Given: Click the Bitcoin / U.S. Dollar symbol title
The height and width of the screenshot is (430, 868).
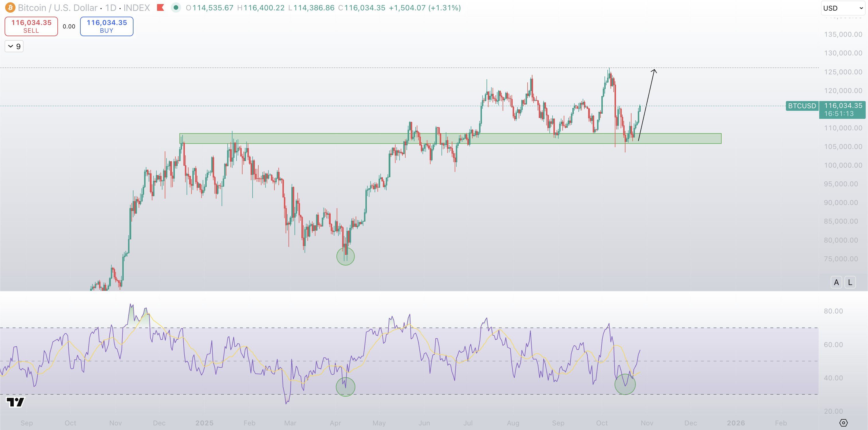Looking at the screenshot, I should click(x=58, y=7).
